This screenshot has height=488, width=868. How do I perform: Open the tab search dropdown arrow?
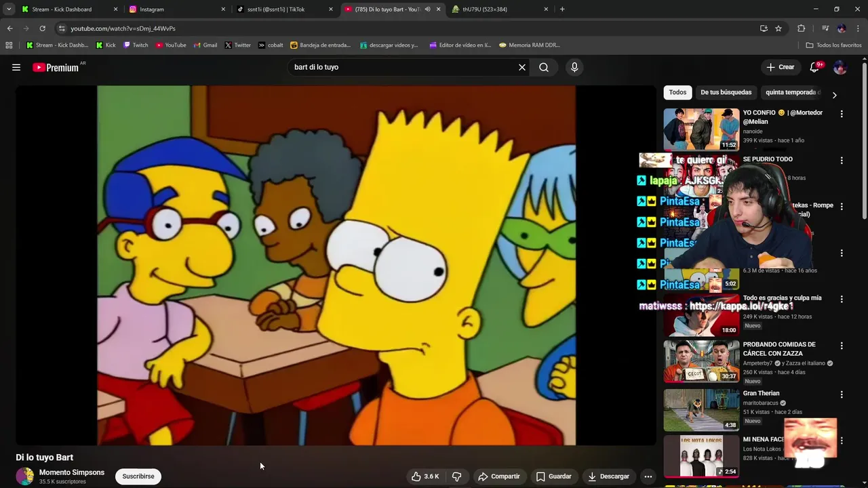point(8,9)
